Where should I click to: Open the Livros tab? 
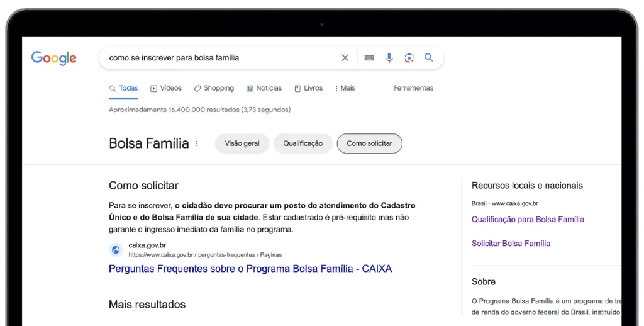(x=308, y=88)
